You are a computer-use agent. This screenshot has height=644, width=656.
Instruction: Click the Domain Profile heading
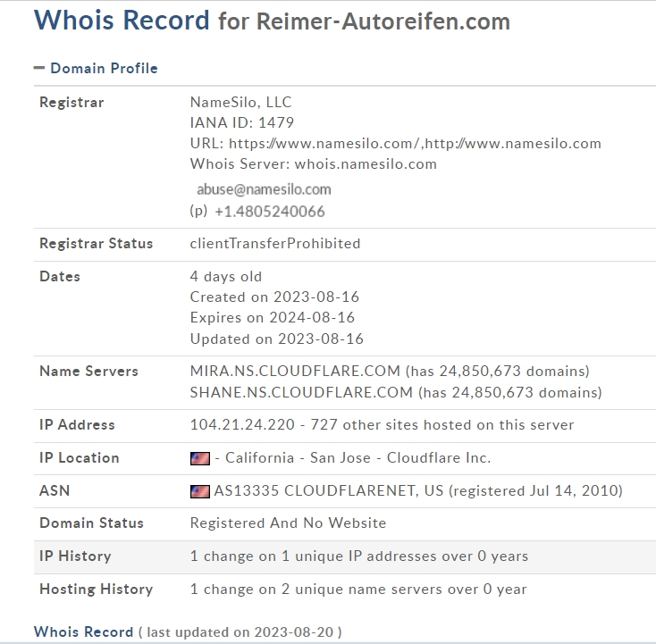pyautogui.click(x=104, y=68)
